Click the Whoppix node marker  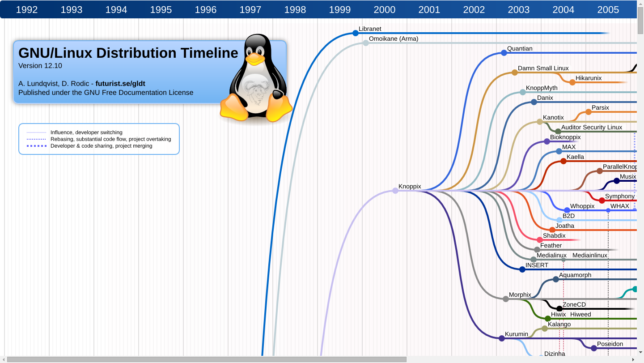(x=567, y=210)
